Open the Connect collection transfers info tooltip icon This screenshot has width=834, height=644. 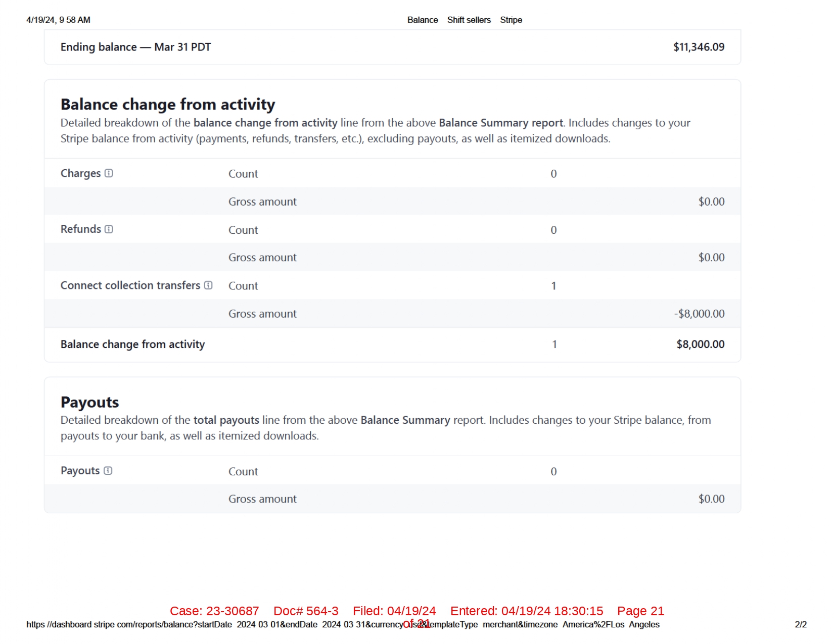coord(208,285)
